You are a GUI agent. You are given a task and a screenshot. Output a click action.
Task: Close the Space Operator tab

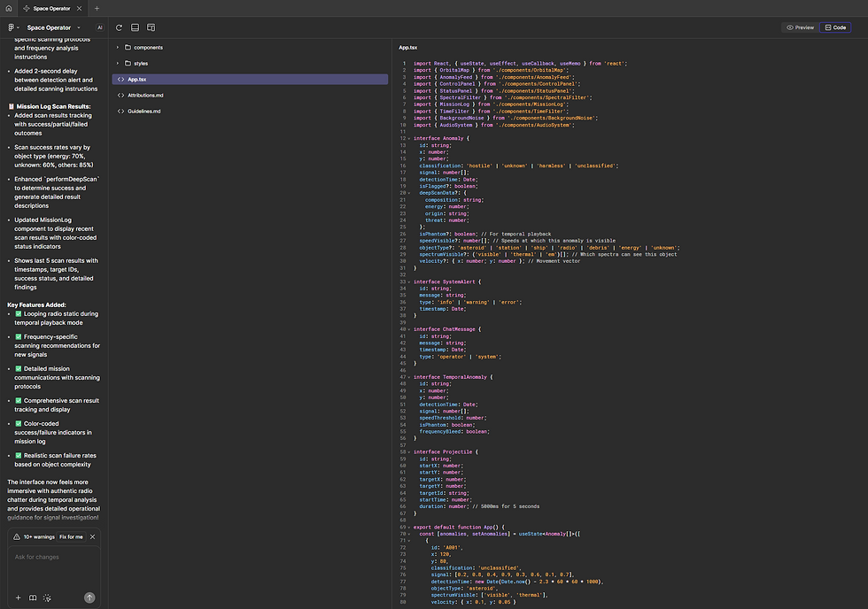pyautogui.click(x=79, y=8)
